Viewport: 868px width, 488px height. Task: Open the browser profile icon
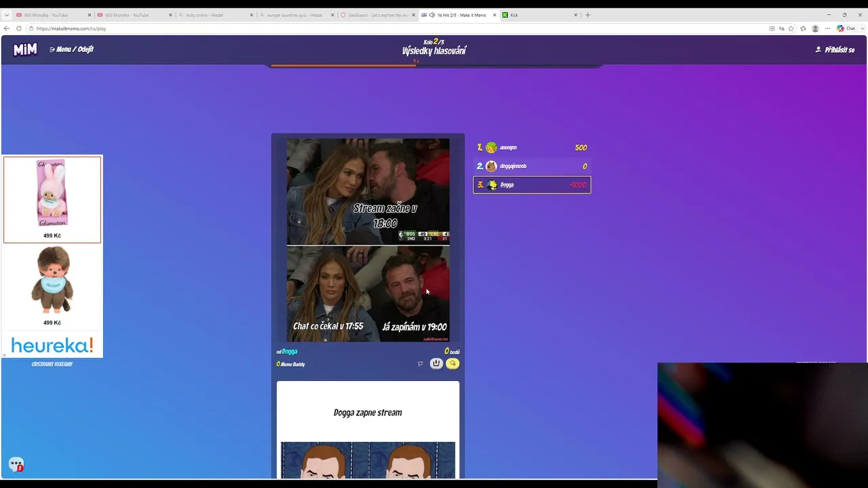pyautogui.click(x=815, y=28)
